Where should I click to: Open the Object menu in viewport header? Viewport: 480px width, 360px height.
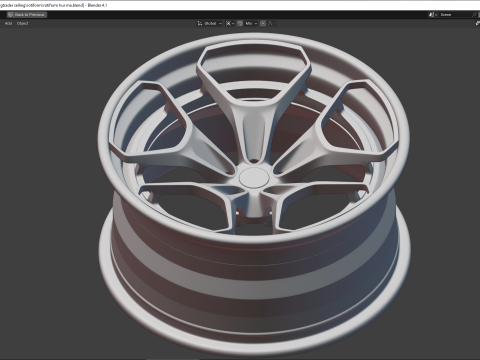[x=23, y=23]
